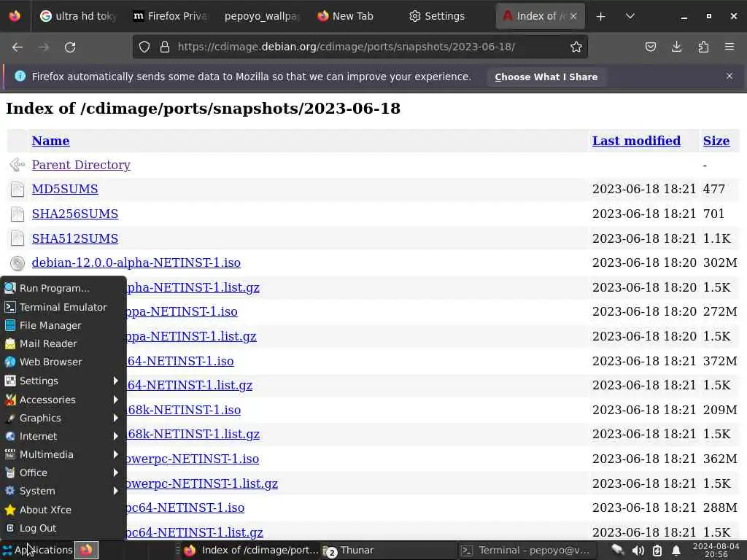Open the power manager battery tray icon
This screenshot has width=747, height=560.
[657, 551]
